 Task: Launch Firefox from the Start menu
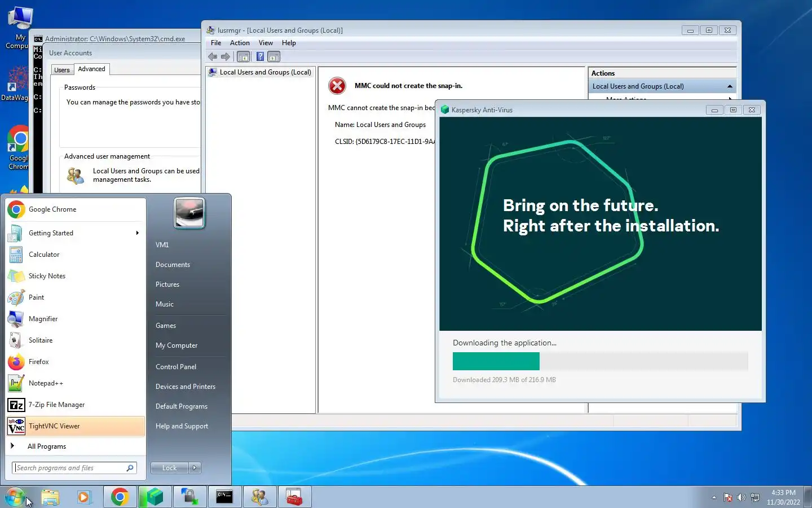[76, 362]
